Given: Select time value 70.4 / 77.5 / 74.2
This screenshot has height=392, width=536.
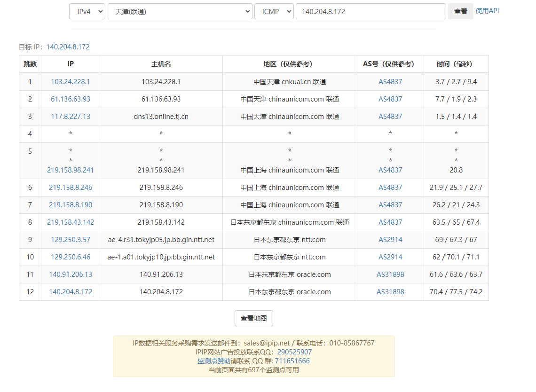Looking at the screenshot, I should click(456, 292).
